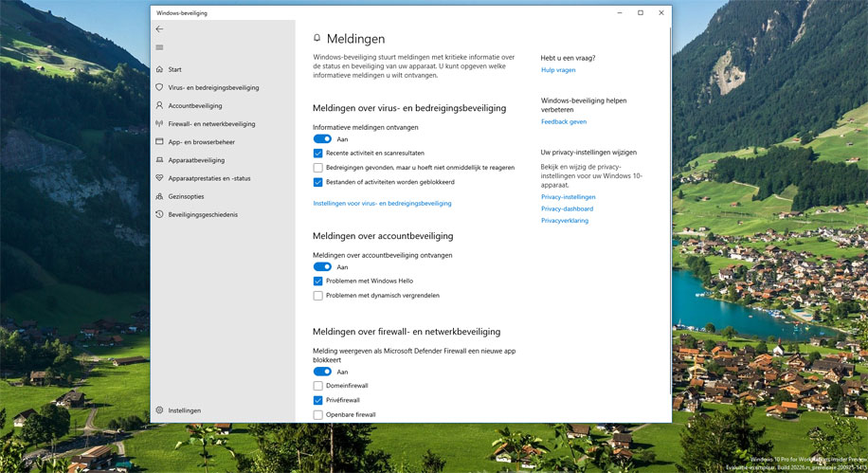Screen dimensions: 868x473
Task: Click the Start home icon
Action: (x=159, y=69)
